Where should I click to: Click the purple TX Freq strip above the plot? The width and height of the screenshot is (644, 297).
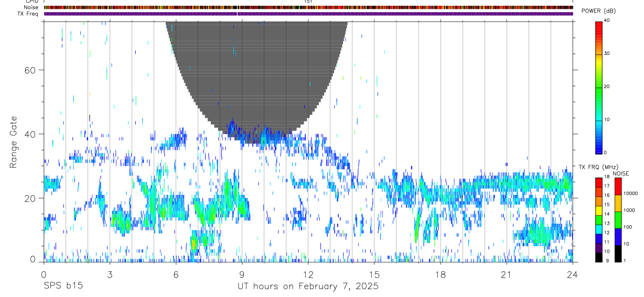pyautogui.click(x=308, y=14)
